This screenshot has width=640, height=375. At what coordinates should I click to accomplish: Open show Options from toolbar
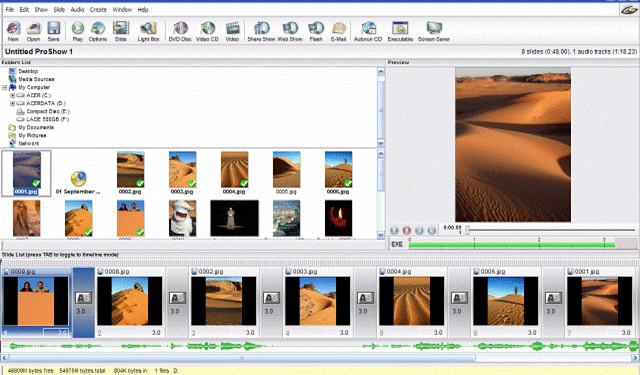pos(98,31)
